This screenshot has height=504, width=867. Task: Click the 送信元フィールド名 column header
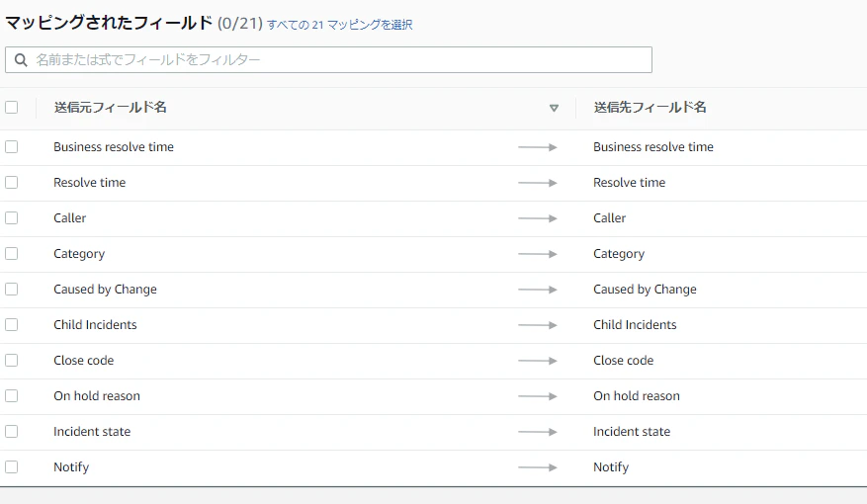110,107
